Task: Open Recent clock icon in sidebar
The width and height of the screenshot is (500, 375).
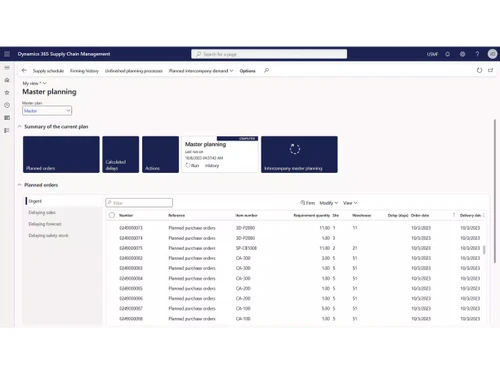Action: click(x=7, y=105)
